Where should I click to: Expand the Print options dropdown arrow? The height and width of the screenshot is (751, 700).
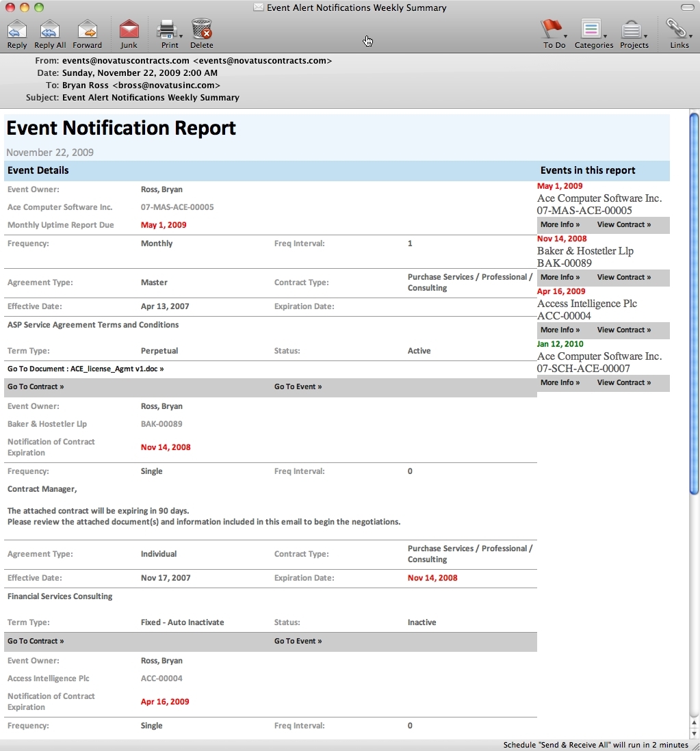pos(181,36)
